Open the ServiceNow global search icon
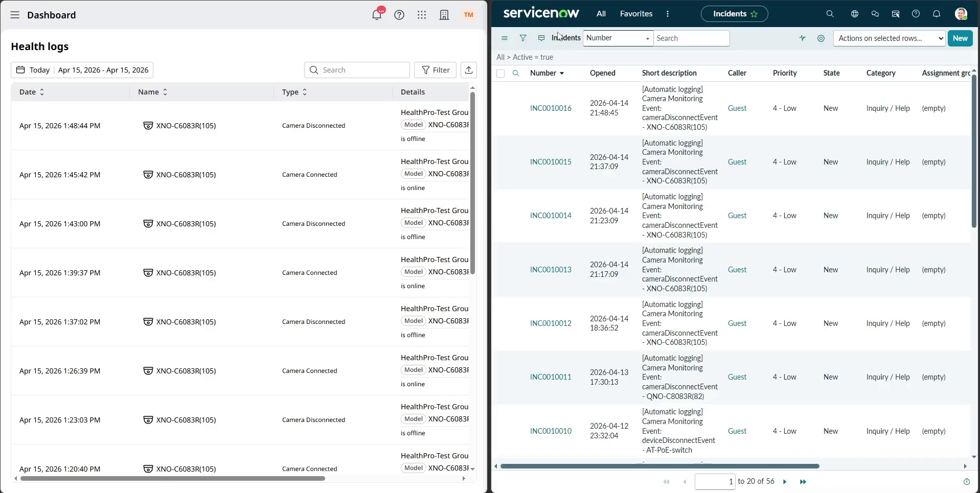 coord(830,14)
